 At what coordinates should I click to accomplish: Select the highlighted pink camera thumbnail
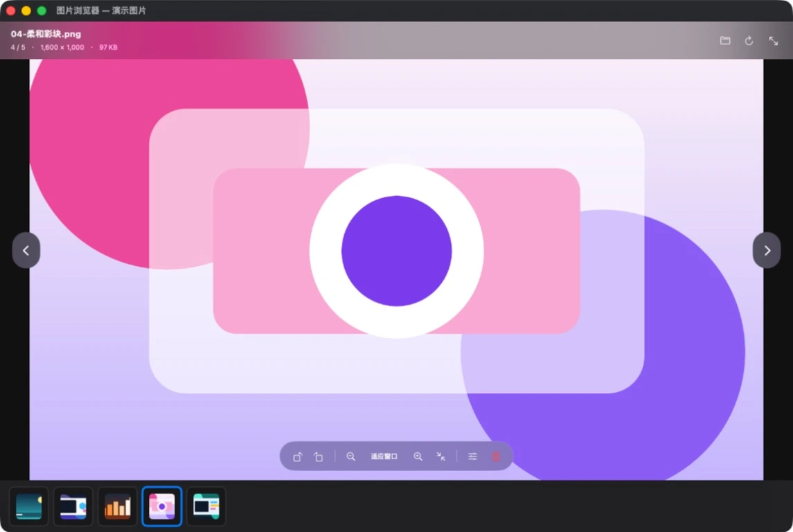(x=162, y=506)
